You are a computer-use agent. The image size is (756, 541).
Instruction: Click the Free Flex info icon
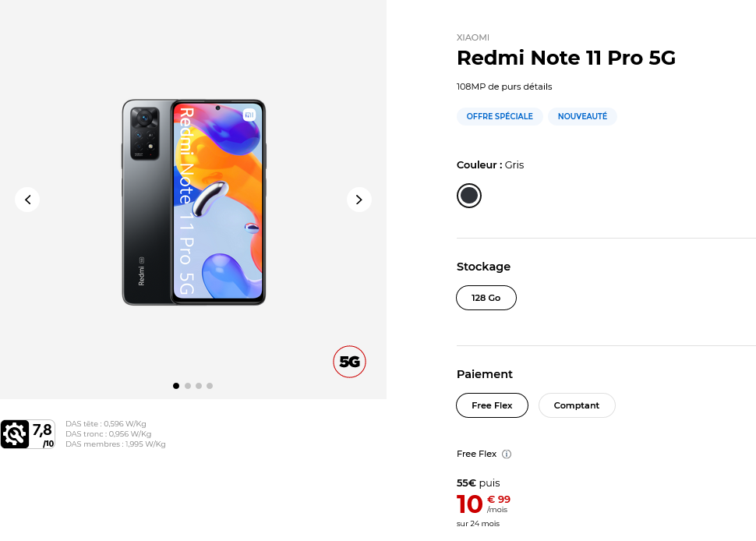pos(507,454)
